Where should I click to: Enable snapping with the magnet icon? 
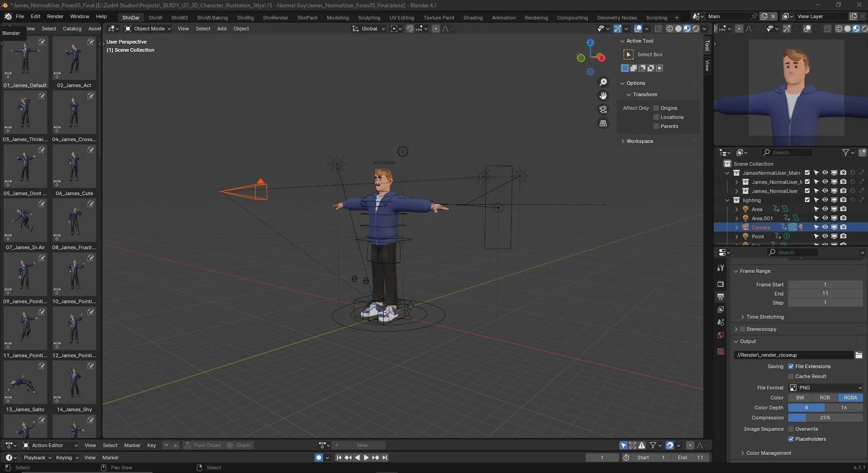[410, 29]
